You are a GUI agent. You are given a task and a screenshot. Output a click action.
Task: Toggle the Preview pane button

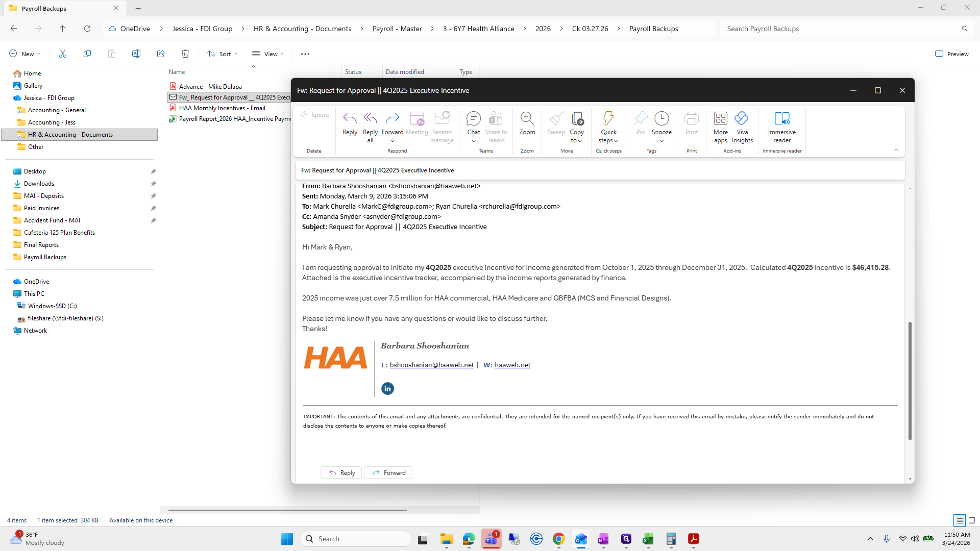click(x=951, y=54)
